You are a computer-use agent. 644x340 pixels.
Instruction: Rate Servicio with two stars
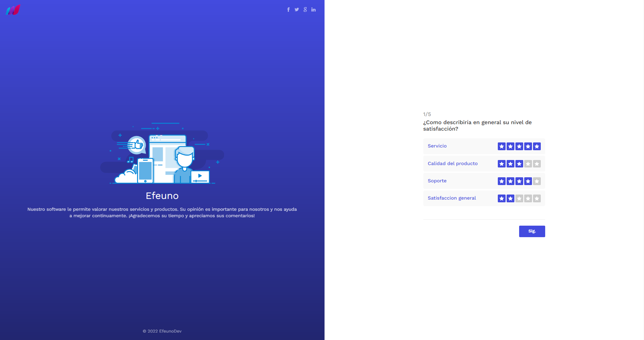coord(510,146)
